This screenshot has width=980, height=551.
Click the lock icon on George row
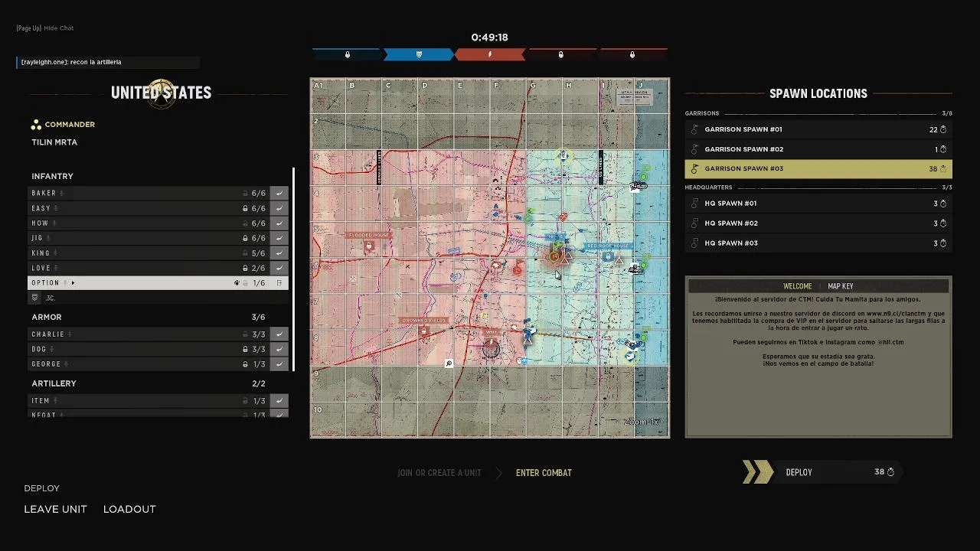pyautogui.click(x=245, y=364)
